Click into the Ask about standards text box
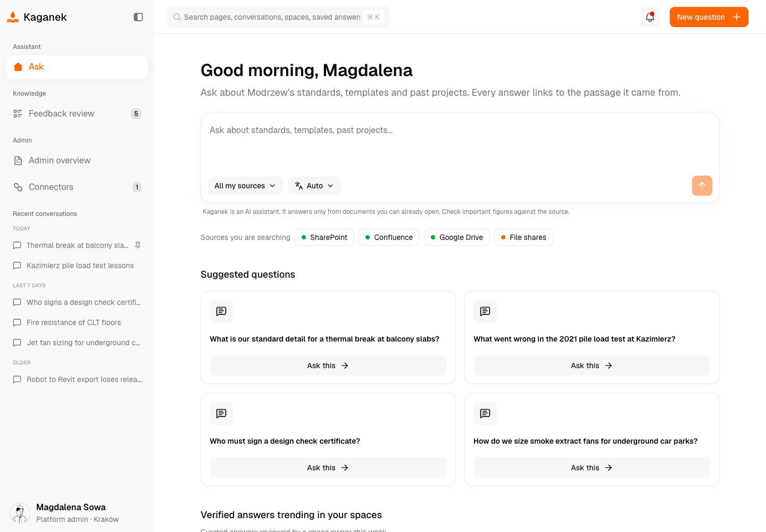Viewport: 766px width, 532px height. [x=460, y=145]
